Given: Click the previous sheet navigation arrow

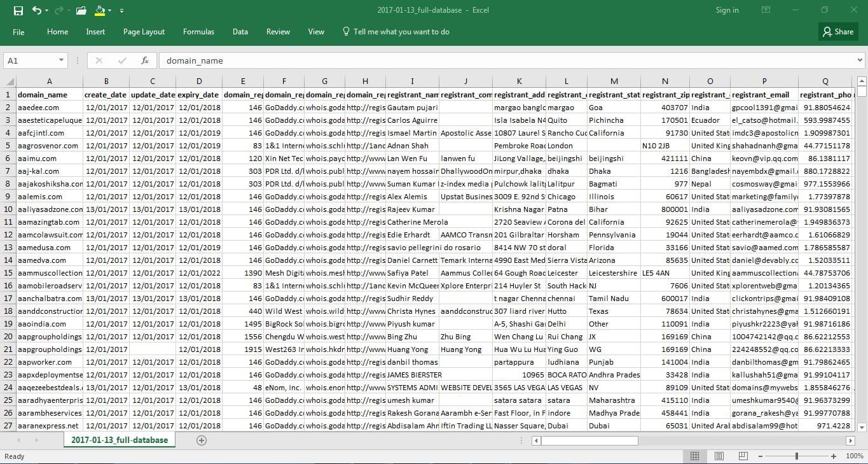Looking at the screenshot, I should point(19,440).
